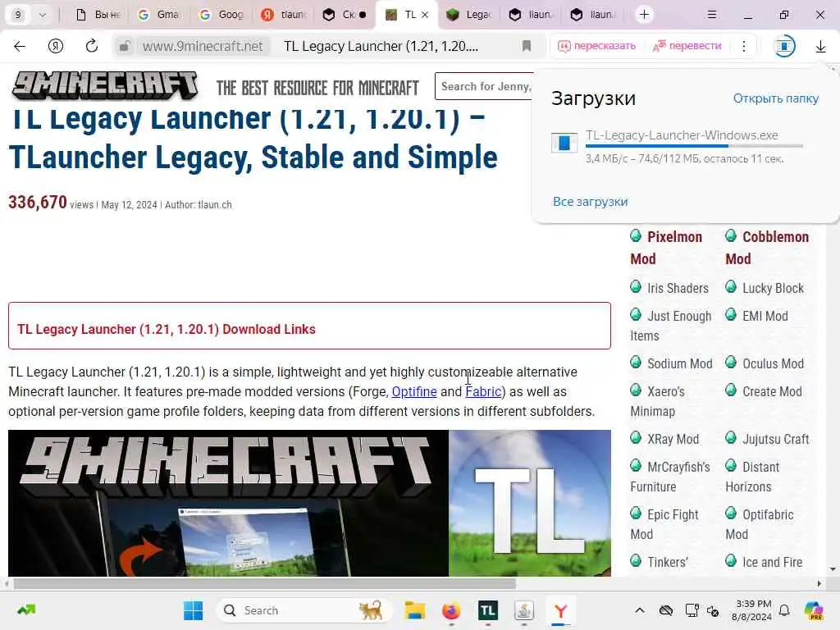Open the three-dot page options menu
Image resolution: width=840 pixels, height=630 pixels.
(743, 46)
